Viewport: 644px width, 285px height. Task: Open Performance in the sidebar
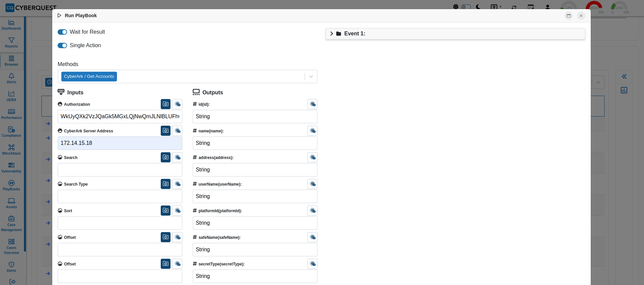[11, 114]
